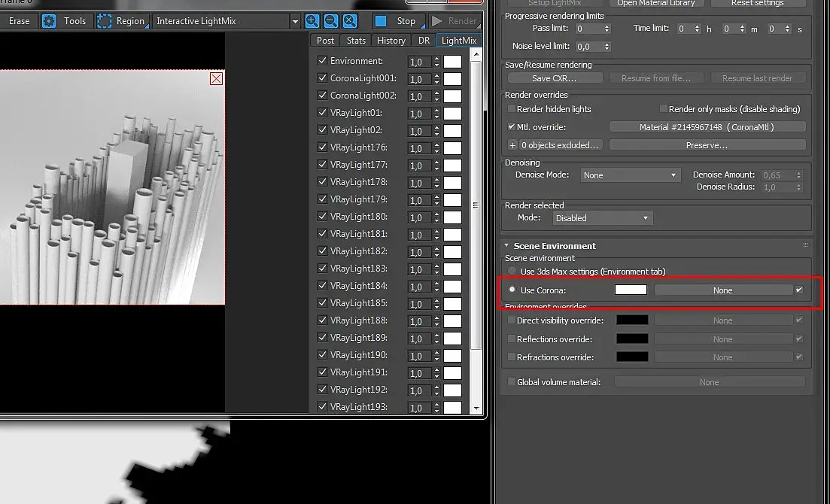Activate the dashed Region selection icon
This screenshot has width=830, height=504.
[105, 21]
